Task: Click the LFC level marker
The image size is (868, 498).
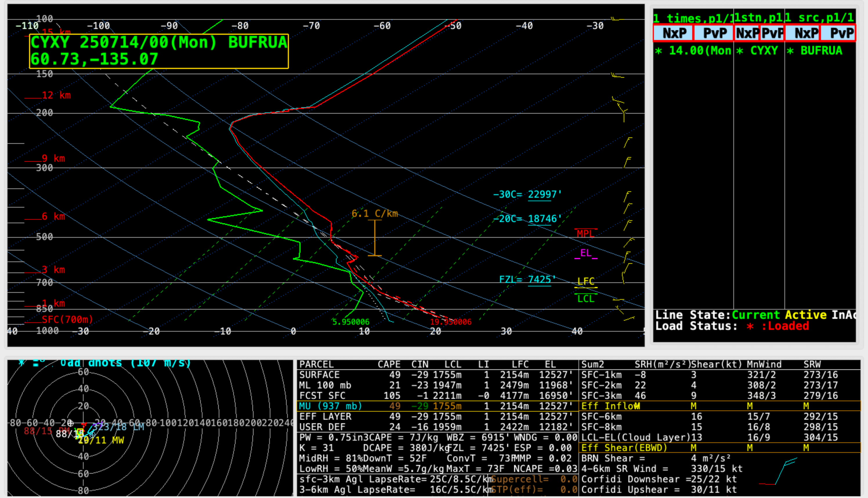Action: [x=586, y=282]
